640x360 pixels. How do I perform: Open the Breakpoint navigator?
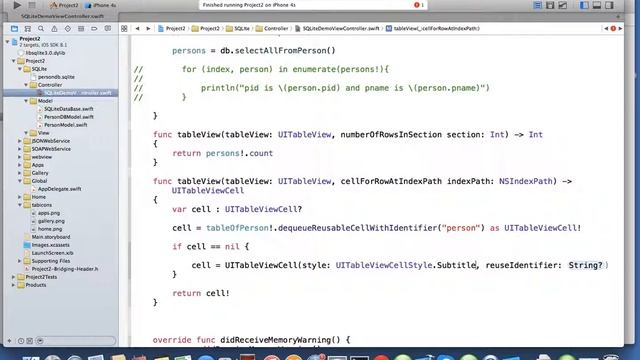(x=94, y=29)
